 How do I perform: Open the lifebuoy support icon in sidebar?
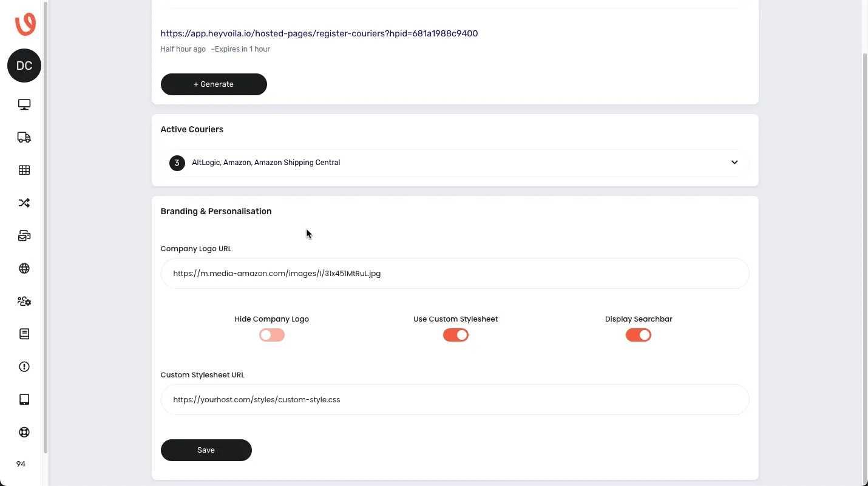point(24,432)
